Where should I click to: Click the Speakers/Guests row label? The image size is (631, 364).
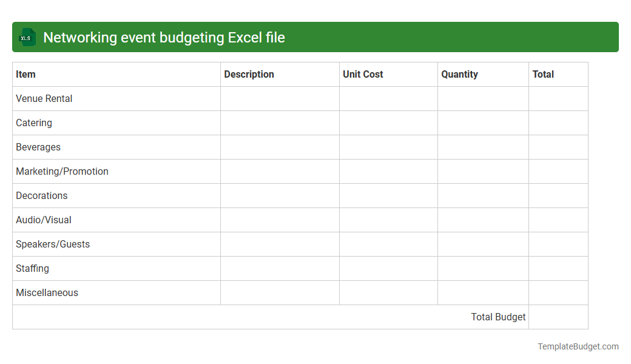click(x=53, y=244)
